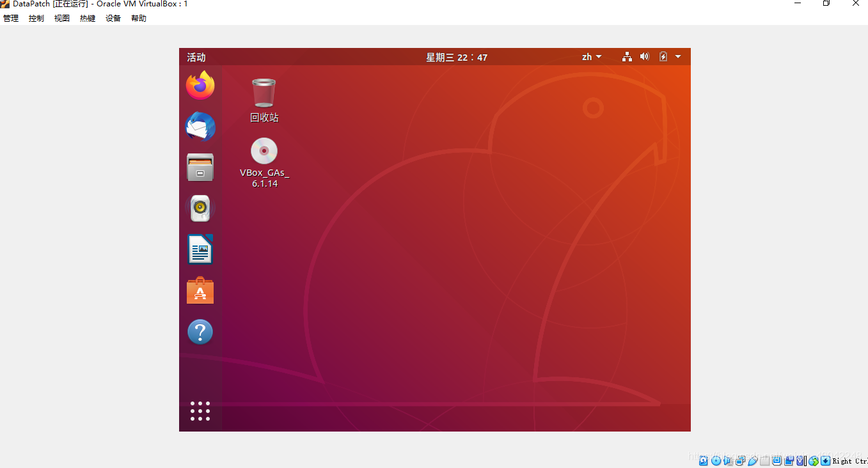
Task: Click hard disk activity status bar icon
Action: click(x=704, y=460)
